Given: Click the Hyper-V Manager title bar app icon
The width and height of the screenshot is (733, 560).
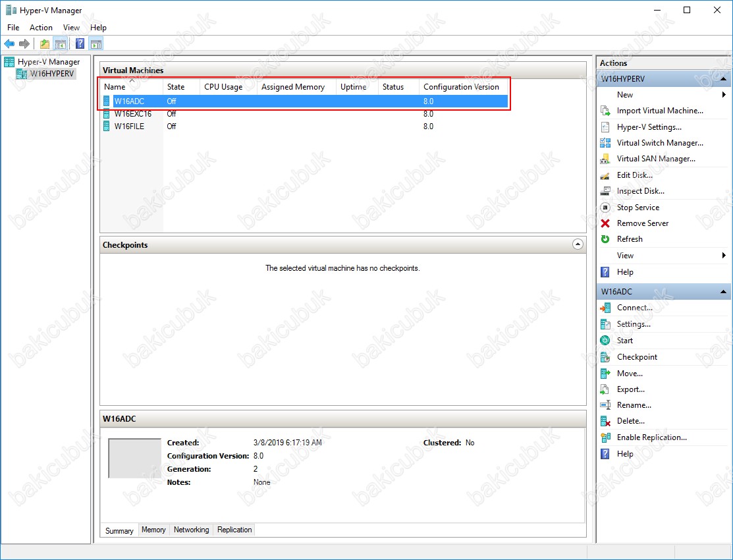Looking at the screenshot, I should (11, 11).
